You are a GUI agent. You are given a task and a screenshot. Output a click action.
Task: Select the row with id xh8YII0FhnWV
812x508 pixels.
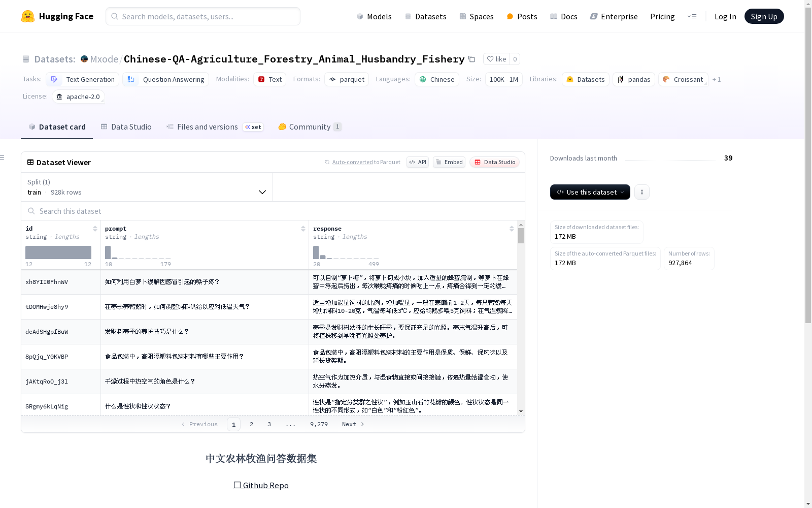[269, 282]
